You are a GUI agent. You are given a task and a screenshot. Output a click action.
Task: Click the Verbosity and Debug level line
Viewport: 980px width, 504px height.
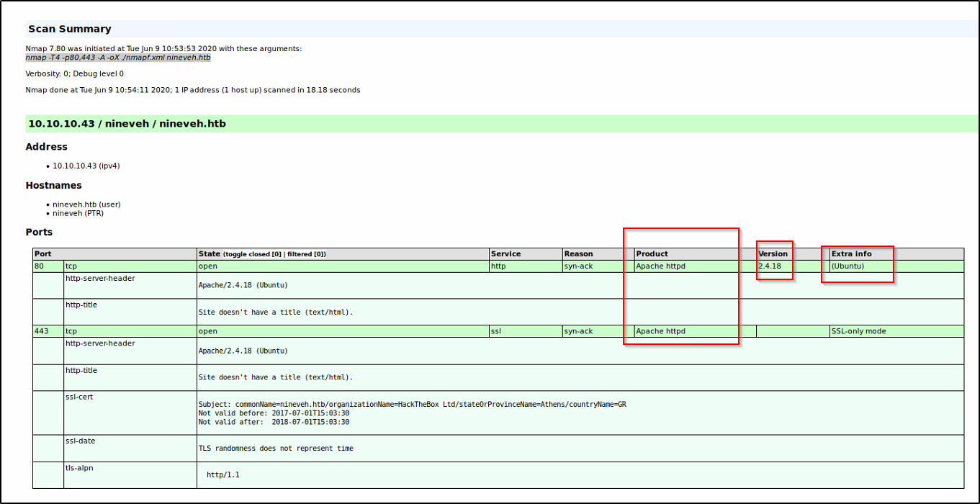(x=74, y=73)
